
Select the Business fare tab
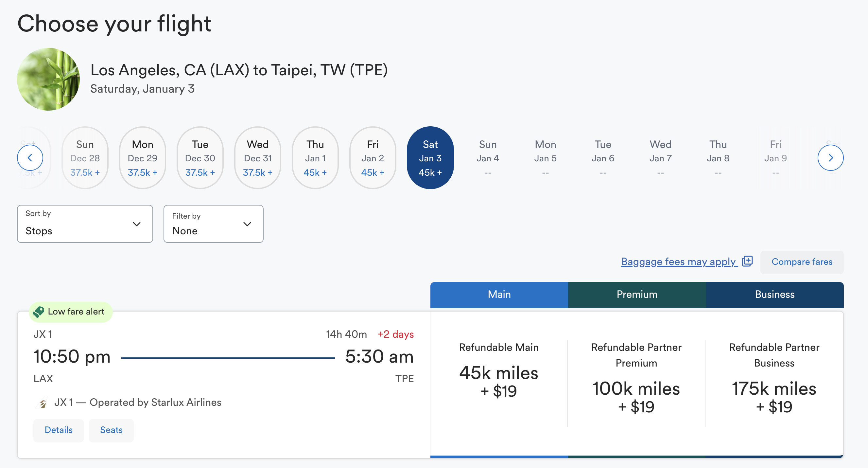(774, 294)
